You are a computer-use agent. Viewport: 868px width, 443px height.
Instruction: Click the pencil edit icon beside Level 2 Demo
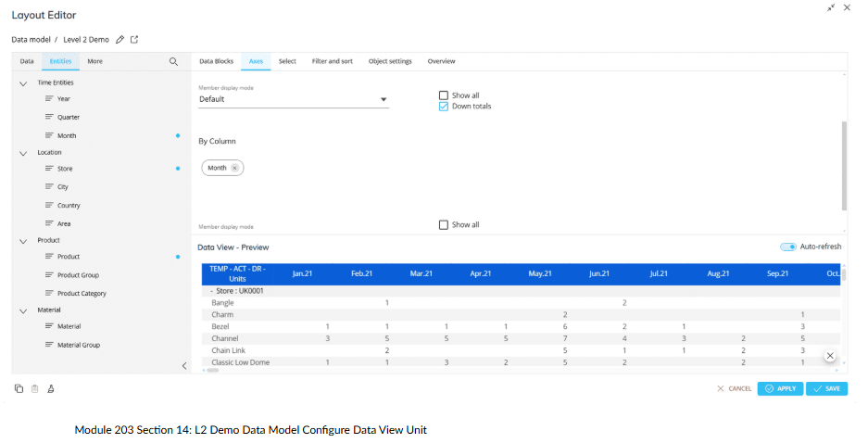120,39
